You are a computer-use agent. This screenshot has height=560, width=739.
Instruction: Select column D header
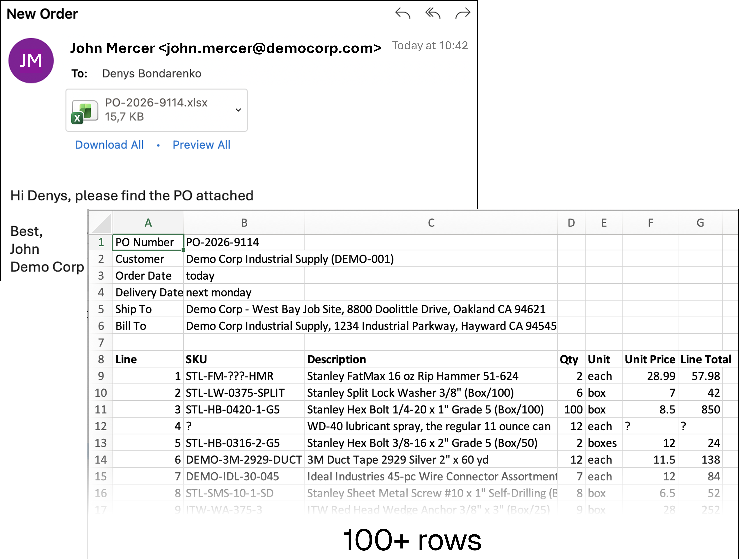pos(571,223)
